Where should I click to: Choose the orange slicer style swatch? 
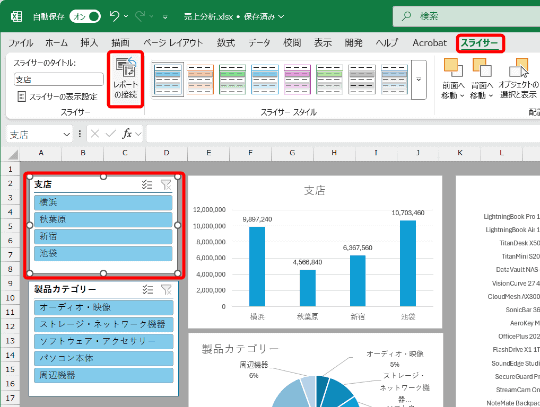[200, 79]
